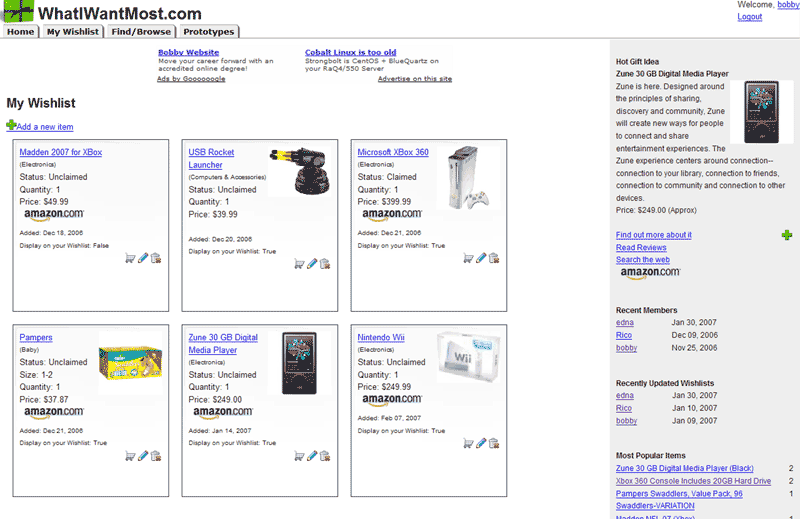Click Zune image in Hot Gift Idea
The image size is (800, 519).
point(761,112)
